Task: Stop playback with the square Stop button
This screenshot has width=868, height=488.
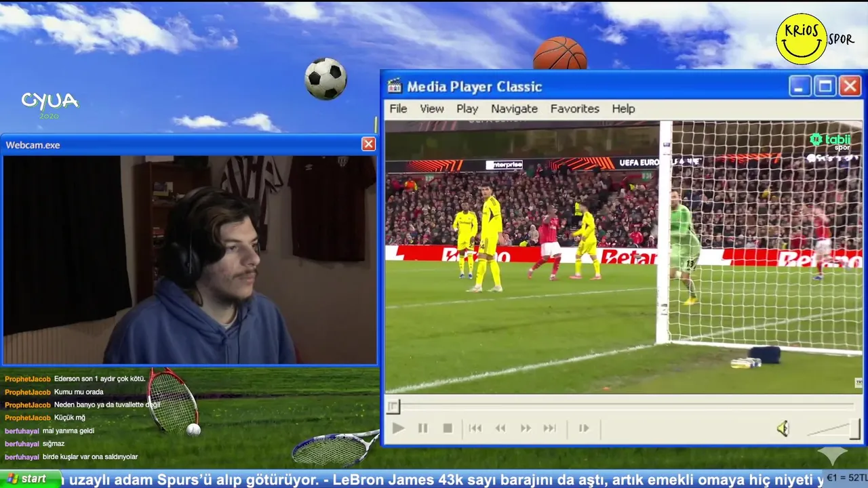Action: [448, 428]
